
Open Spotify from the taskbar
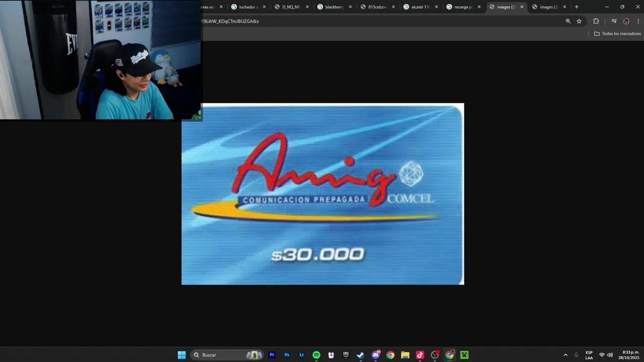pos(316,355)
